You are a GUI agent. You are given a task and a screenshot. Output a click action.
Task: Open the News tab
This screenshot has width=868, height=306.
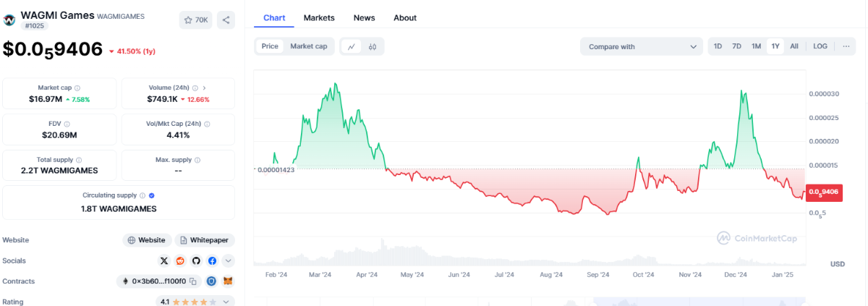point(364,17)
